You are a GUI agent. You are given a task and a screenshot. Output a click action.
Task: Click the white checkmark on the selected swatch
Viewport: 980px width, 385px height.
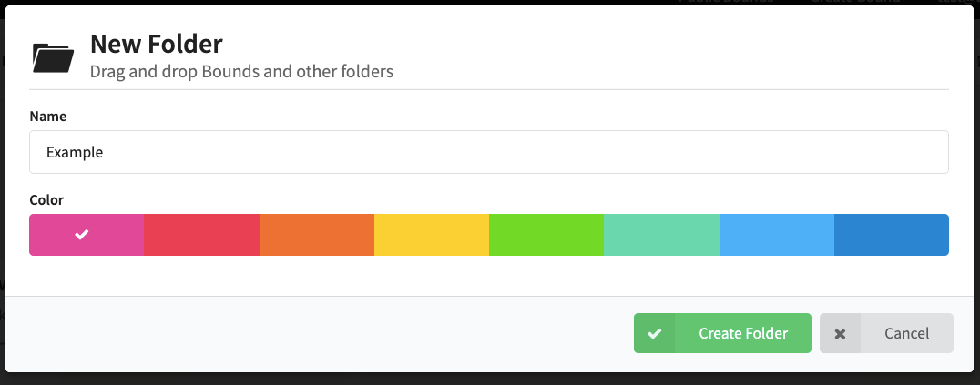(x=82, y=235)
